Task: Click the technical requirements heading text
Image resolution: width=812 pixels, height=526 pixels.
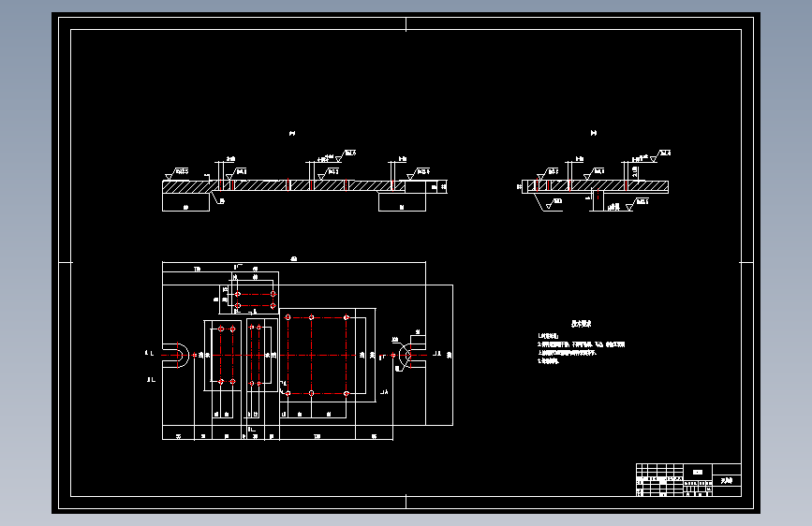Action: pos(581,324)
